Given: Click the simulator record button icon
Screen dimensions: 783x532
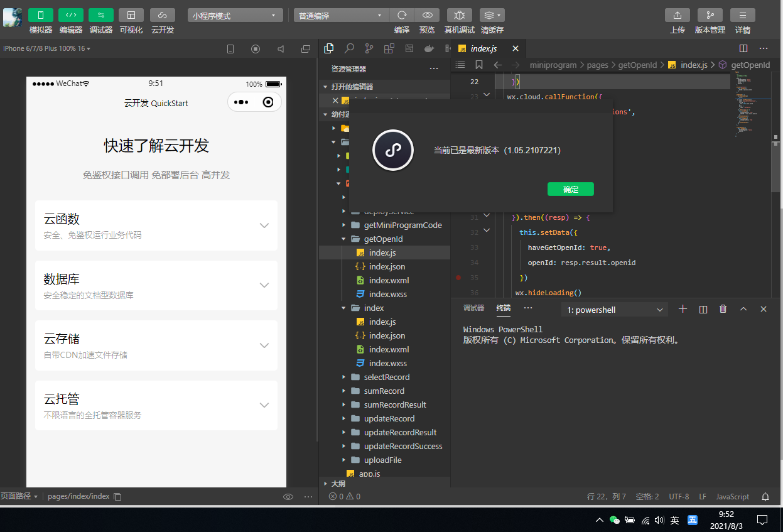Looking at the screenshot, I should point(256,48).
